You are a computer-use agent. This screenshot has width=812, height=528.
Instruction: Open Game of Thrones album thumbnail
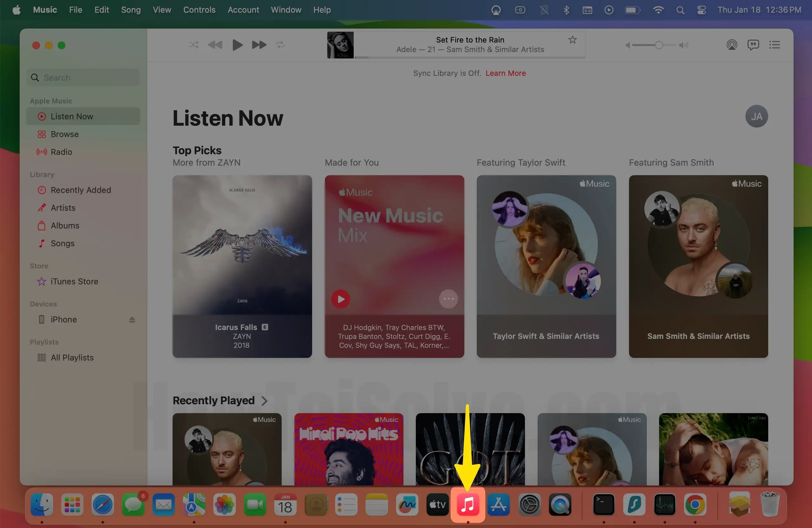pos(470,449)
